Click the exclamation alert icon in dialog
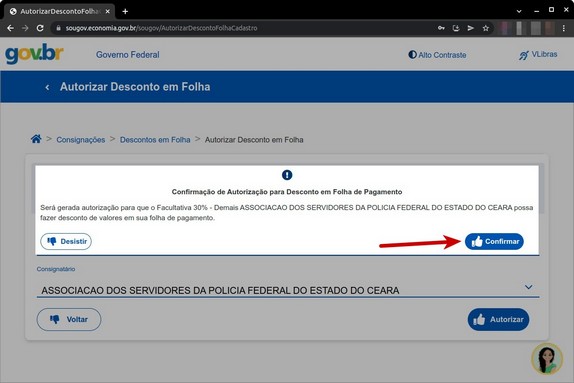Screen dimensions: 574x383 (287, 175)
